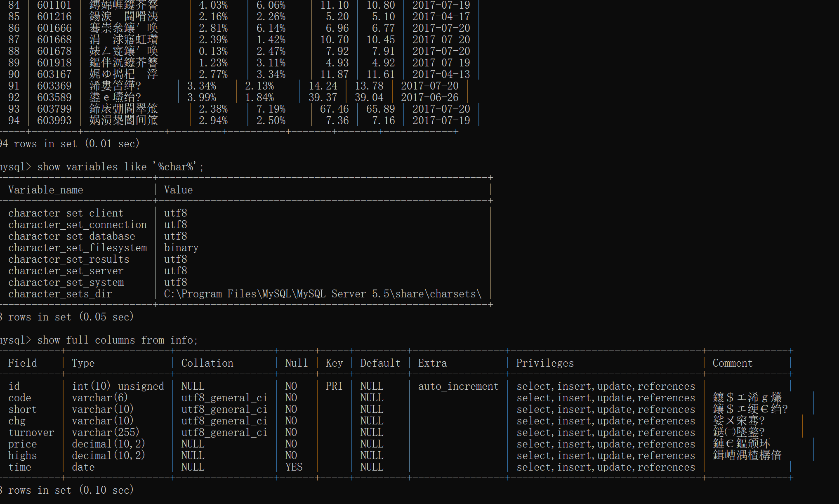Screen dimensions: 839x504
Task: Click the 'binary' value
Action: 181,248
